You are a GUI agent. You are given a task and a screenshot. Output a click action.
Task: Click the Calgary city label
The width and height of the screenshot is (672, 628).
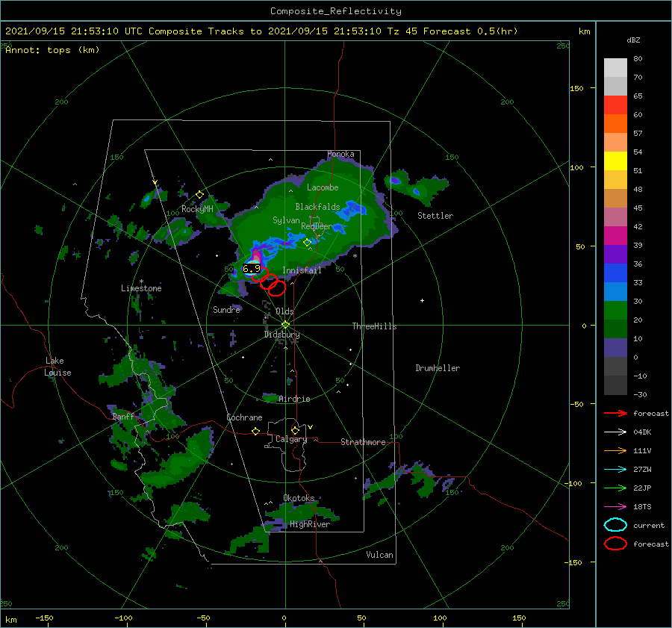coord(291,439)
